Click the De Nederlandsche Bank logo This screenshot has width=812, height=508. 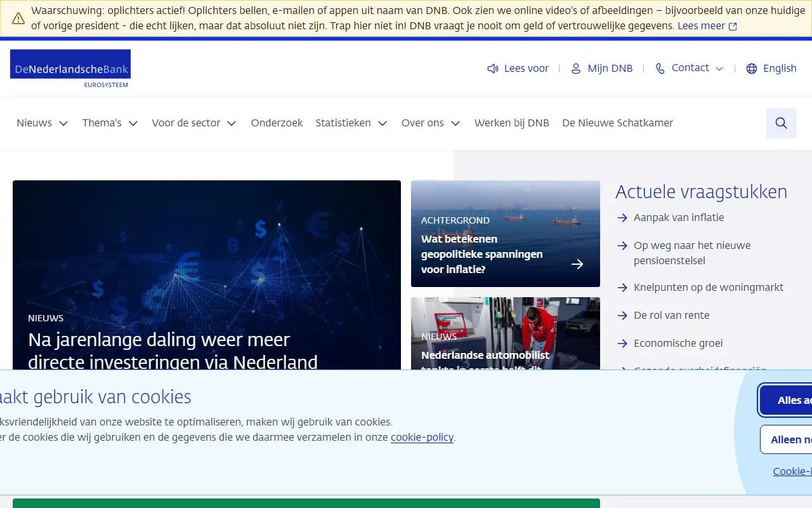[70, 68]
